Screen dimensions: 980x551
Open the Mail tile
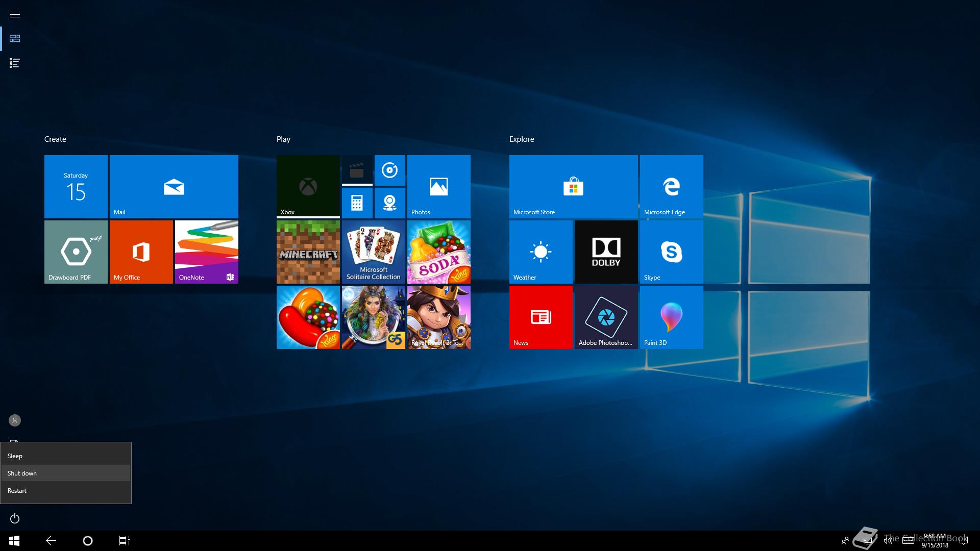click(174, 187)
